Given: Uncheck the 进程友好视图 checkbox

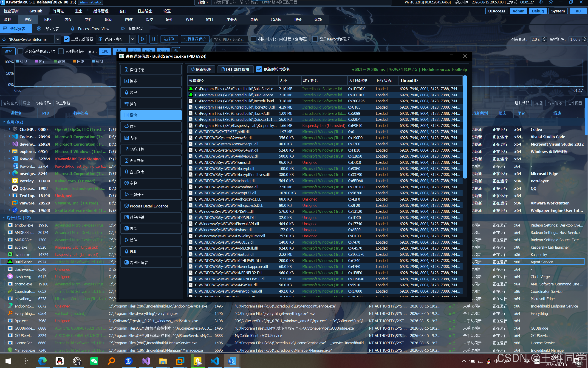Looking at the screenshot, I should point(66,39).
